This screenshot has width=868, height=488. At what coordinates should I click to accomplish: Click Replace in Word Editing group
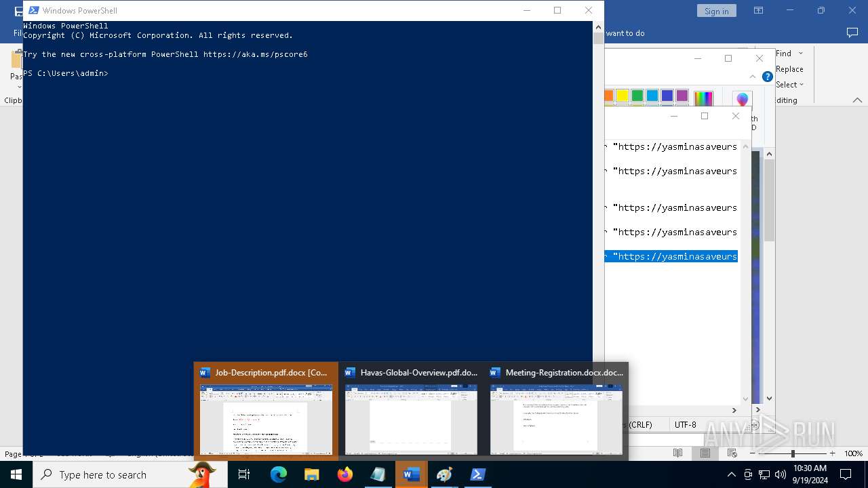pos(789,69)
